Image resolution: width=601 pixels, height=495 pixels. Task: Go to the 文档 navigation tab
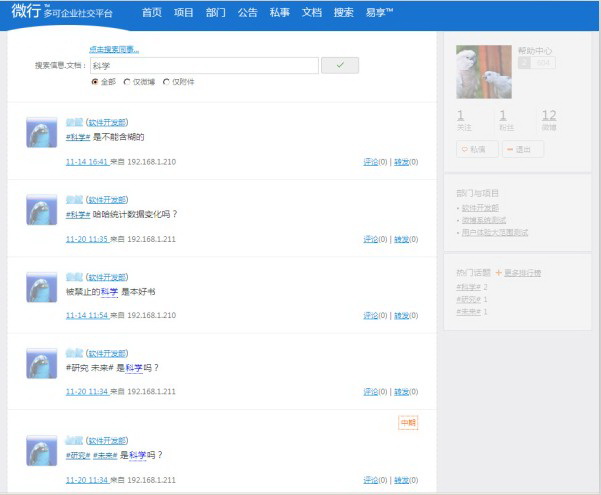pyautogui.click(x=312, y=13)
